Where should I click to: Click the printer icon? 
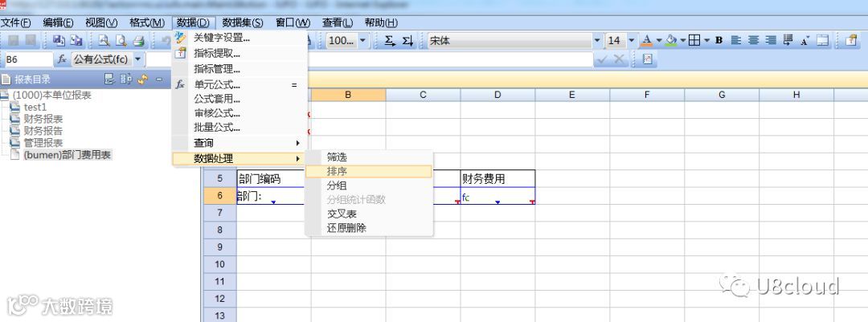pos(138,40)
